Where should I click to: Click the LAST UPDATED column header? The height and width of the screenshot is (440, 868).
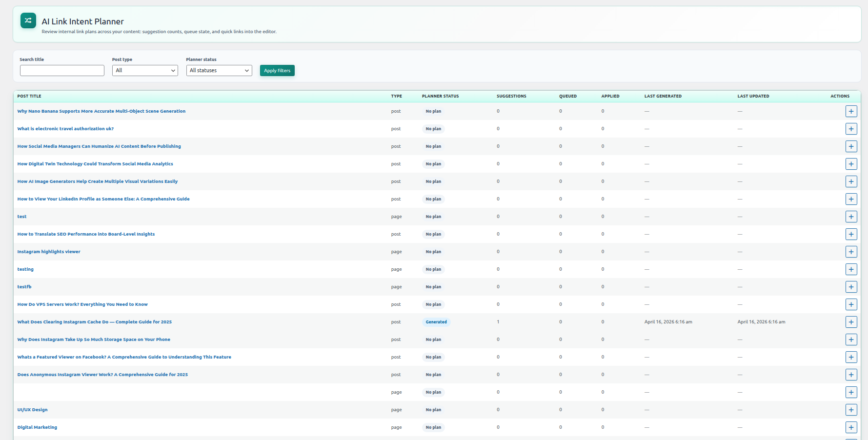point(753,96)
